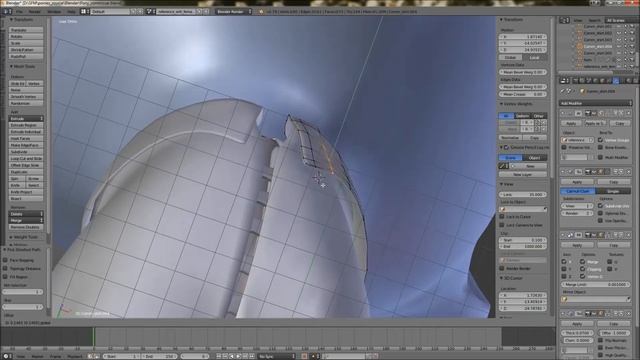The width and height of the screenshot is (640, 360).
Task: Open the screen layout selector icon
Action: click(x=84, y=11)
